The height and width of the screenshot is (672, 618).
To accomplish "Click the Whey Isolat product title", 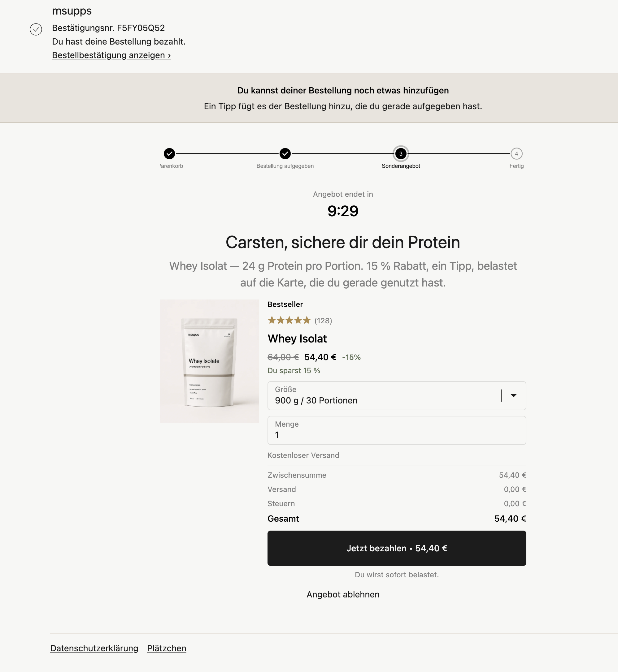I will coord(297,339).
